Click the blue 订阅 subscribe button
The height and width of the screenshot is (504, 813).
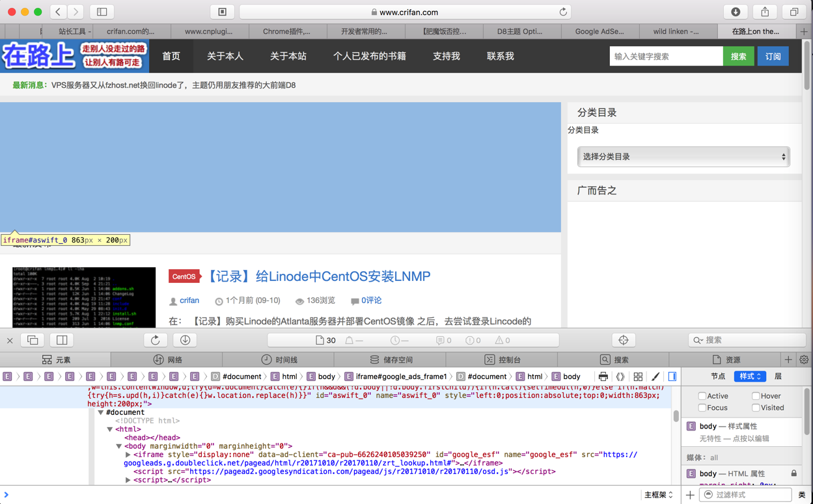pyautogui.click(x=773, y=57)
